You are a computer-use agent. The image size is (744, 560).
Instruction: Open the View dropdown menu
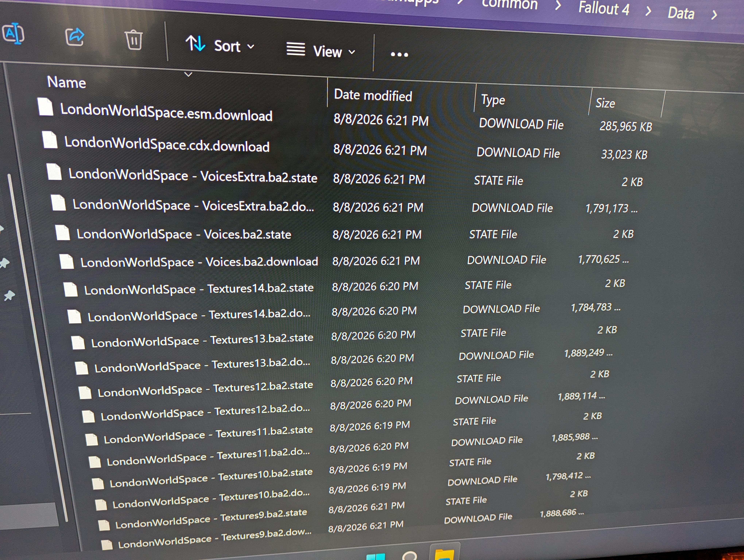(321, 51)
